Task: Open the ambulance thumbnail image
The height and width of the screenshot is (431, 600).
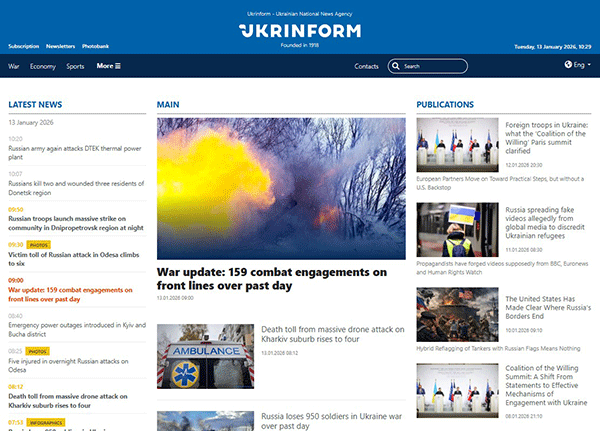Action: pos(205,356)
